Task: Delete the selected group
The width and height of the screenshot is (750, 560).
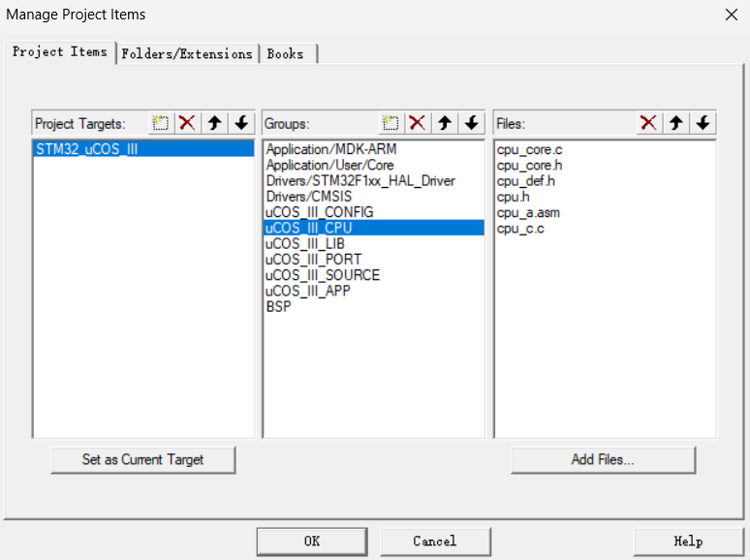Action: tap(418, 123)
